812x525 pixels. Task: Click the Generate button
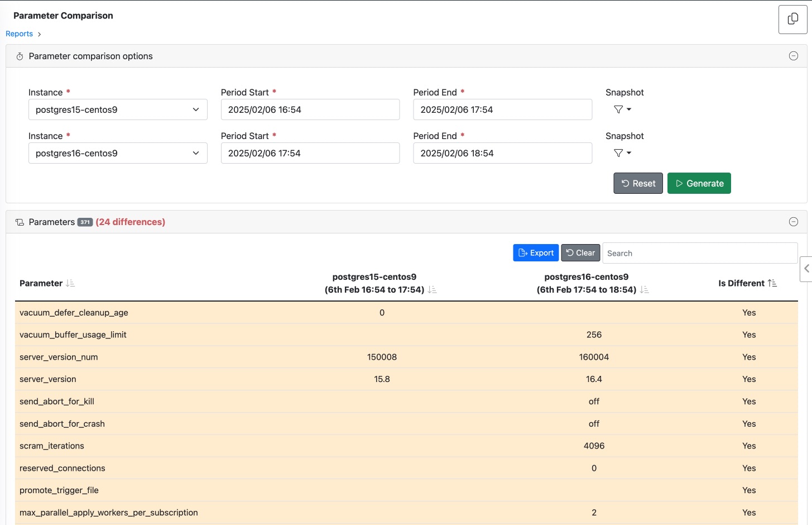coord(699,183)
